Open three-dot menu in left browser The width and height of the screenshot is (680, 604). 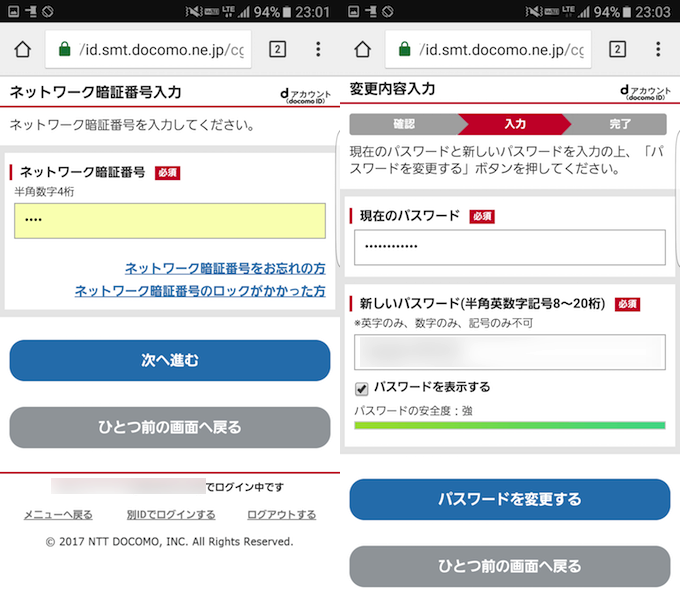coord(318,50)
